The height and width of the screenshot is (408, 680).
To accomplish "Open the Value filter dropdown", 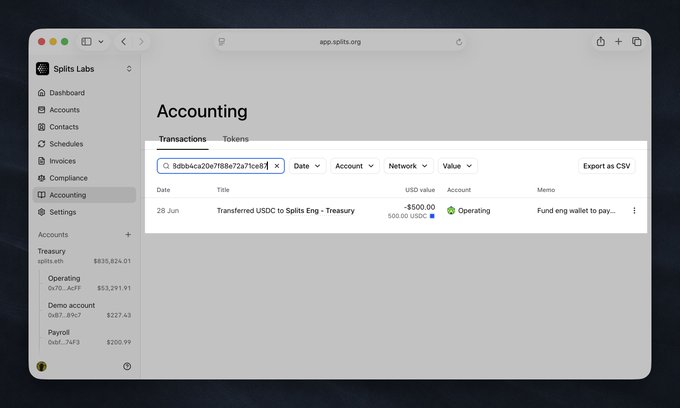I will click(458, 166).
